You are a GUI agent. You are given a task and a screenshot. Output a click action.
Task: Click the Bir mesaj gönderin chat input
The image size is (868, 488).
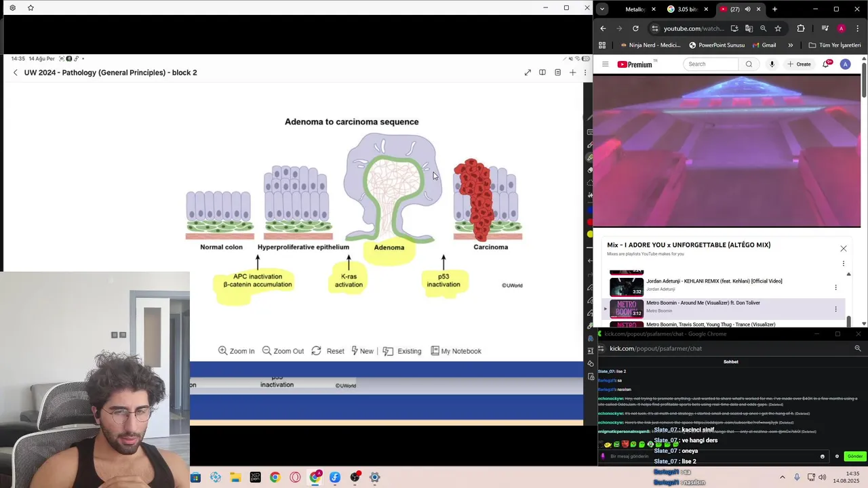point(713,456)
